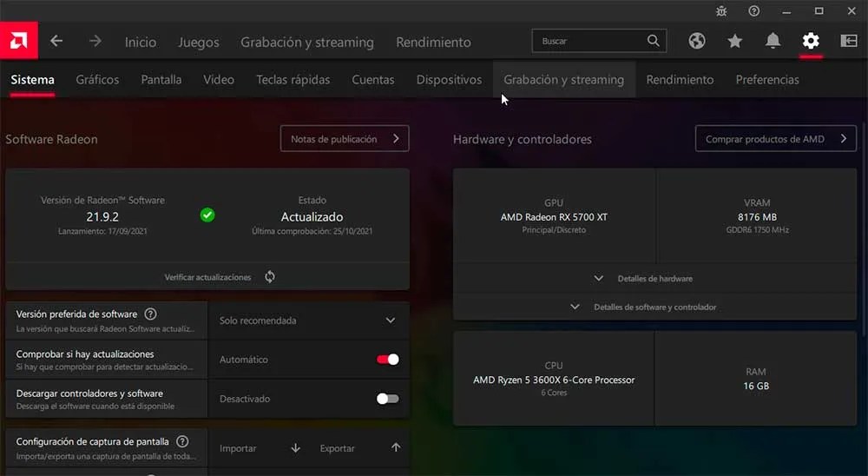The image size is (868, 476).
Task: Click the green Actualizado checkmark icon
Action: coord(207,215)
